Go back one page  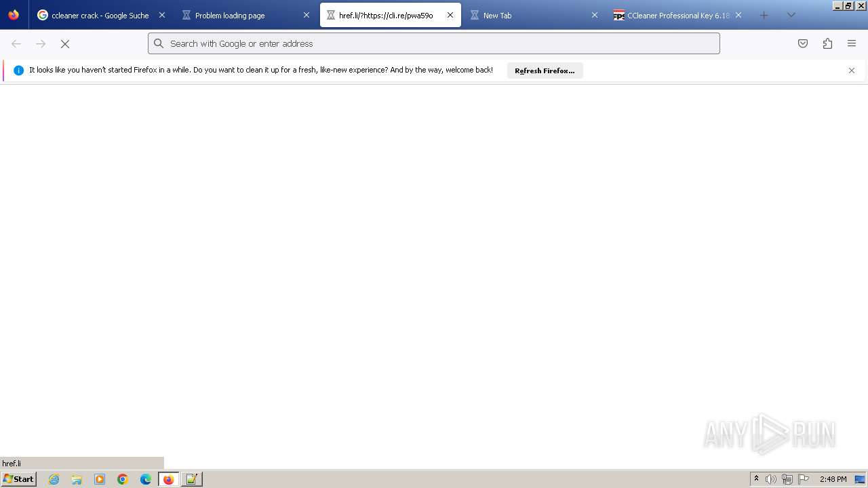(16, 43)
